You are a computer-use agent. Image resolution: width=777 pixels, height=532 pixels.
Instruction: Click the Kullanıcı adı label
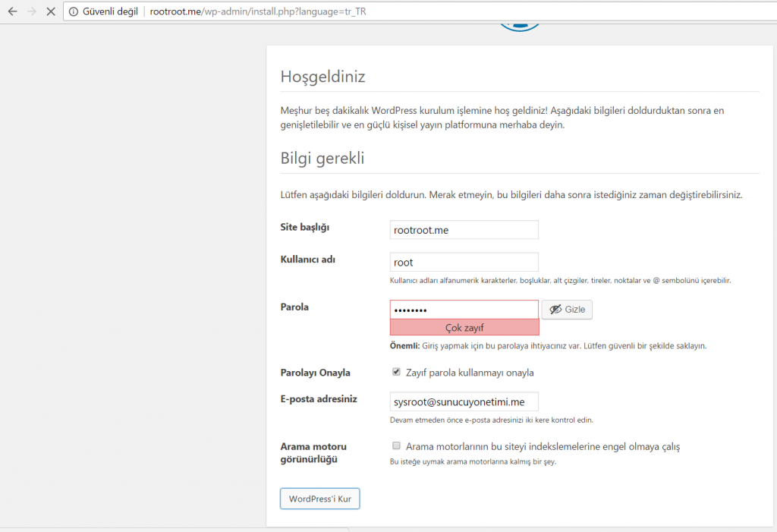click(308, 260)
